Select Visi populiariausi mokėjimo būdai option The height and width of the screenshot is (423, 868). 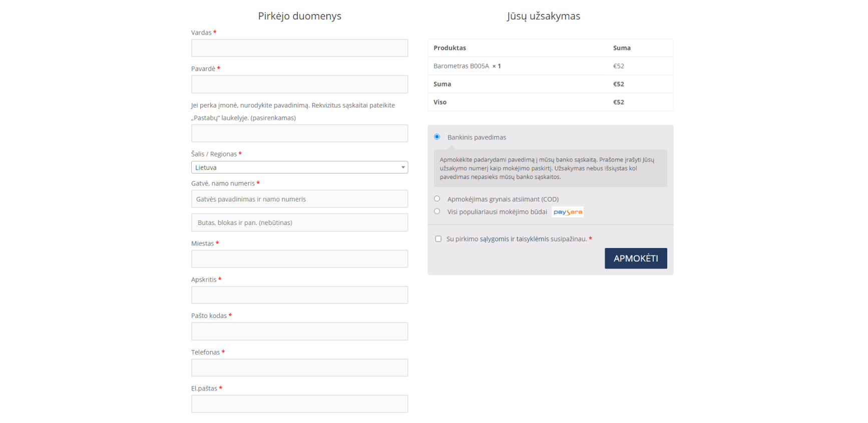click(437, 211)
